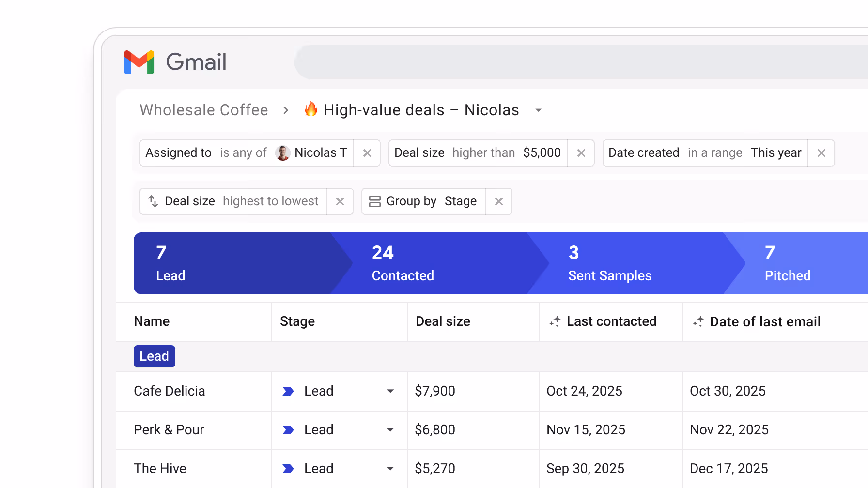Open the Perk & Pour deal
The height and width of the screenshot is (488, 868).
point(169,430)
